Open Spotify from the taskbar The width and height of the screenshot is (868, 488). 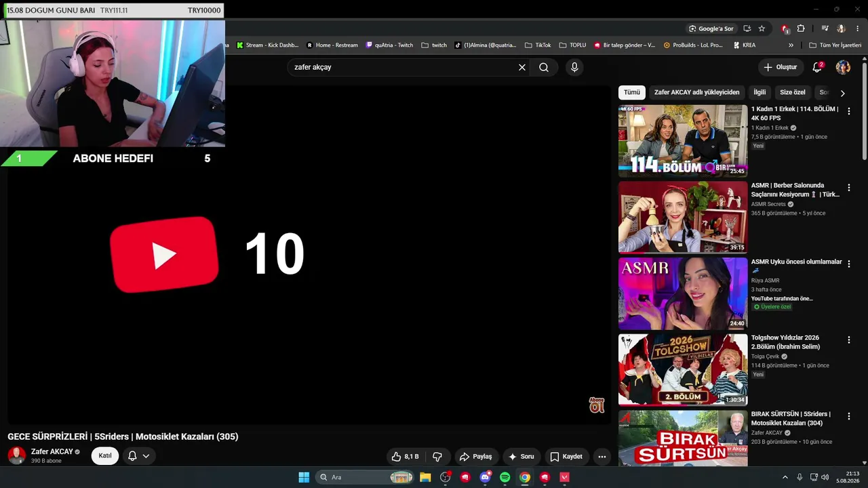coord(505,477)
